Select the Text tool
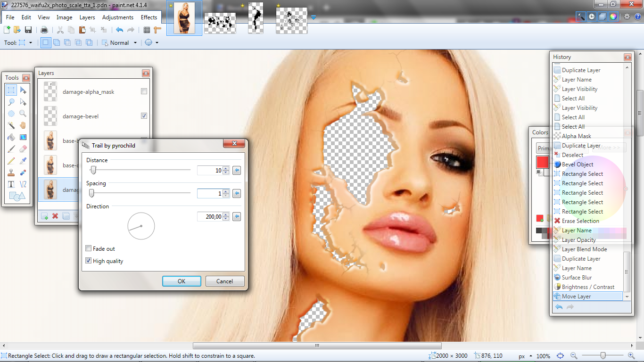The image size is (644, 362). (11, 184)
